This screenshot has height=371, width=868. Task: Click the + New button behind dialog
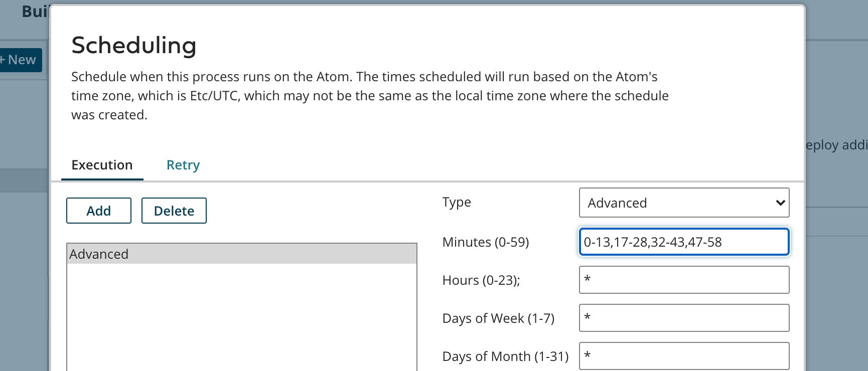[x=21, y=60]
